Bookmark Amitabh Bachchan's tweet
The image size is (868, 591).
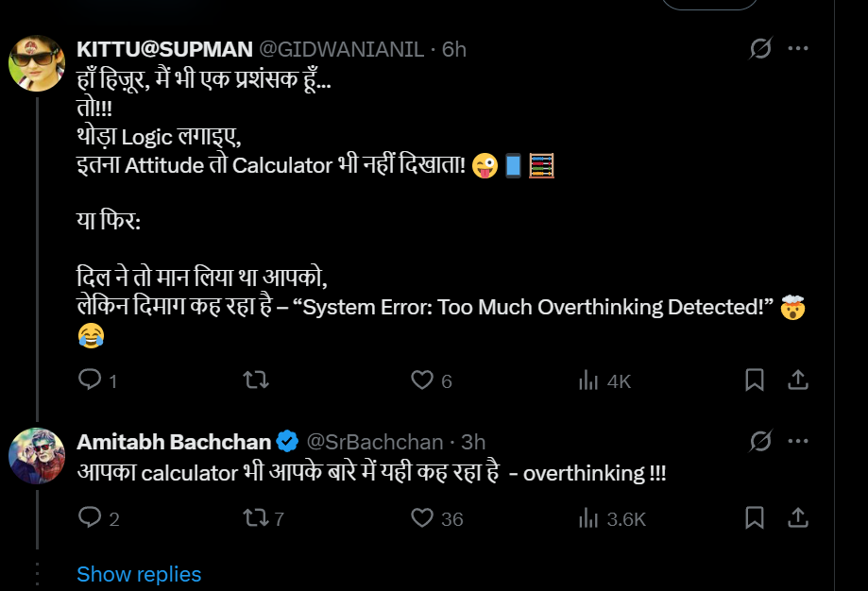click(x=755, y=517)
